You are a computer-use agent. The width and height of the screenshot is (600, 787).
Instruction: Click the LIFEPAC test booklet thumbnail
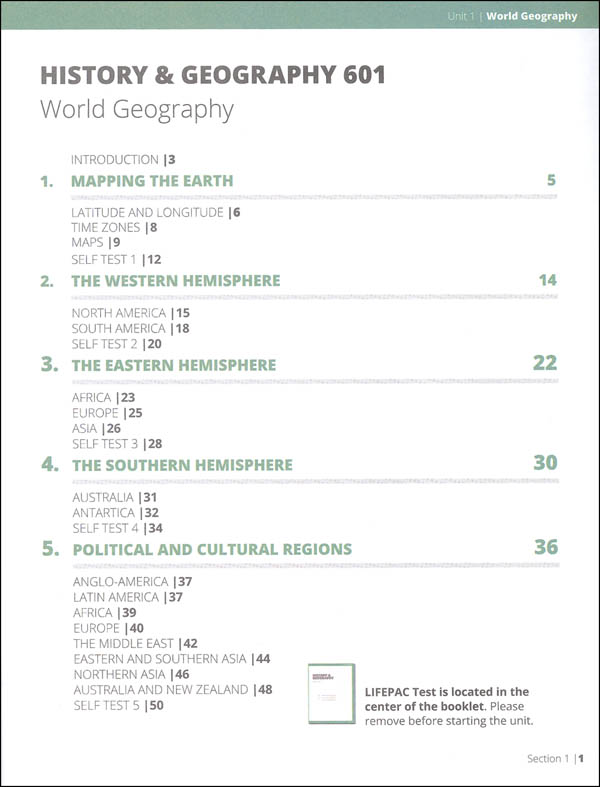coord(331,694)
